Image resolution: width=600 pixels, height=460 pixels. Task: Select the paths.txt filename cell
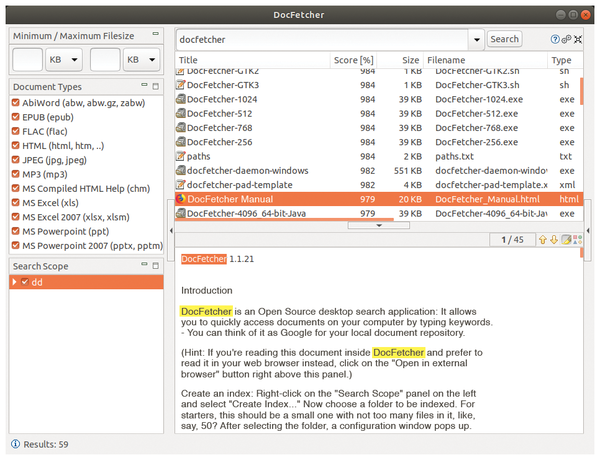(x=454, y=156)
